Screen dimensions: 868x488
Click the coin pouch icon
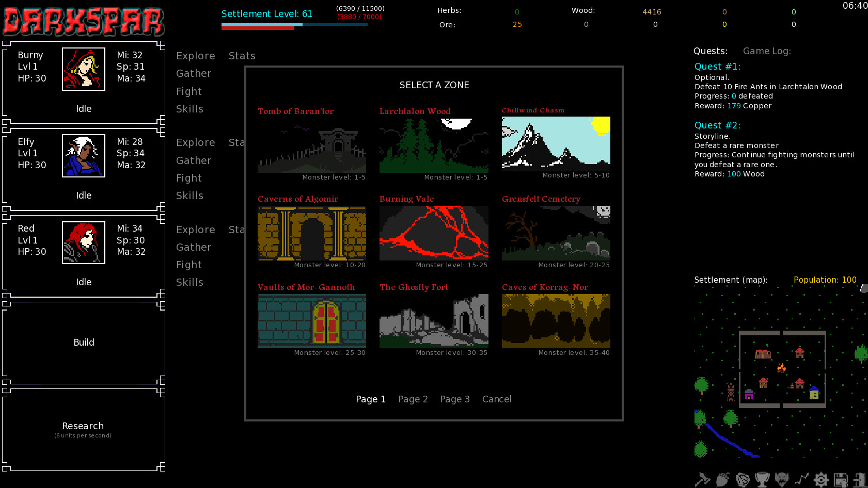[743, 479]
